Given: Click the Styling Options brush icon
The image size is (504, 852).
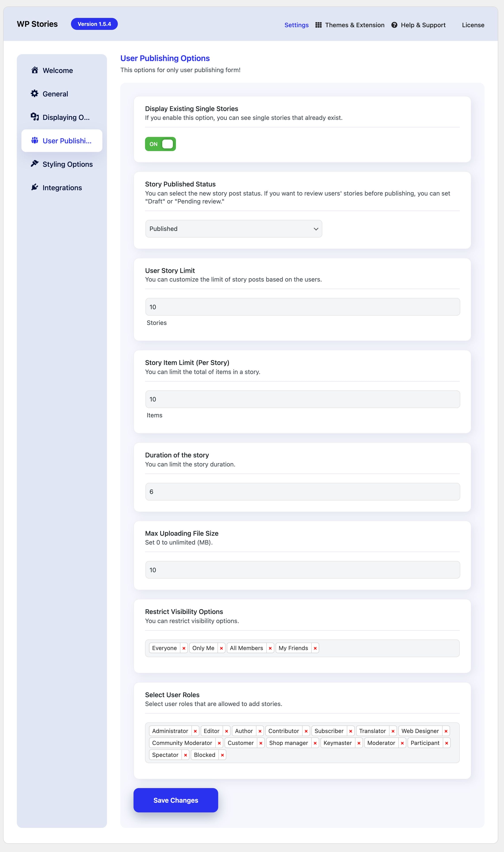Looking at the screenshot, I should point(35,164).
